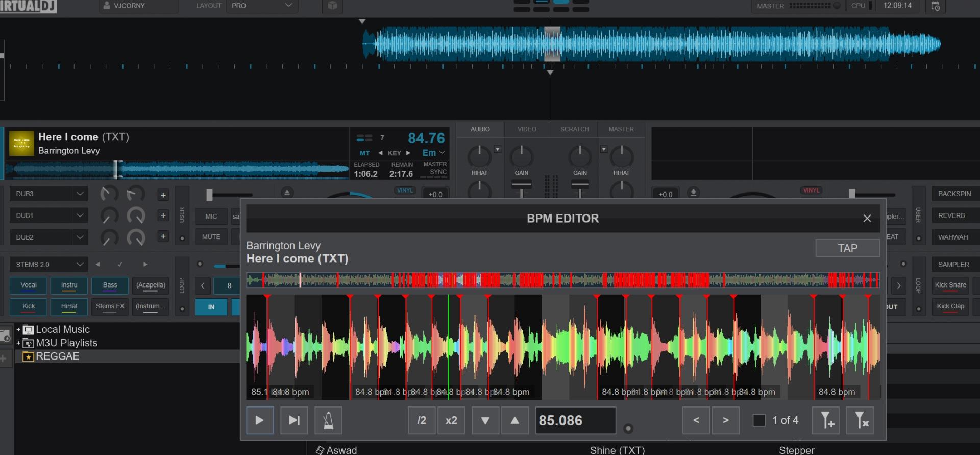Expand the Local Music tree node
The image size is (980, 455).
tap(18, 330)
